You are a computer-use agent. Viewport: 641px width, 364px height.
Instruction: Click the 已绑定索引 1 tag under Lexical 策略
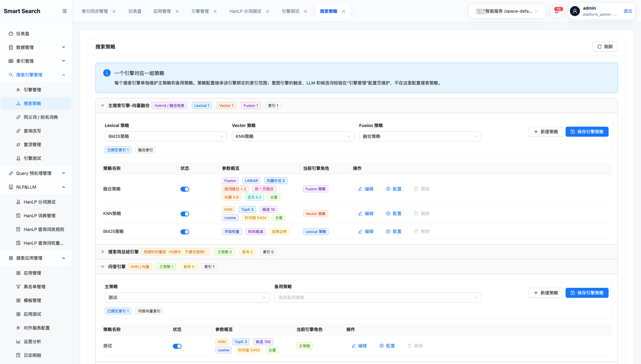tap(118, 150)
